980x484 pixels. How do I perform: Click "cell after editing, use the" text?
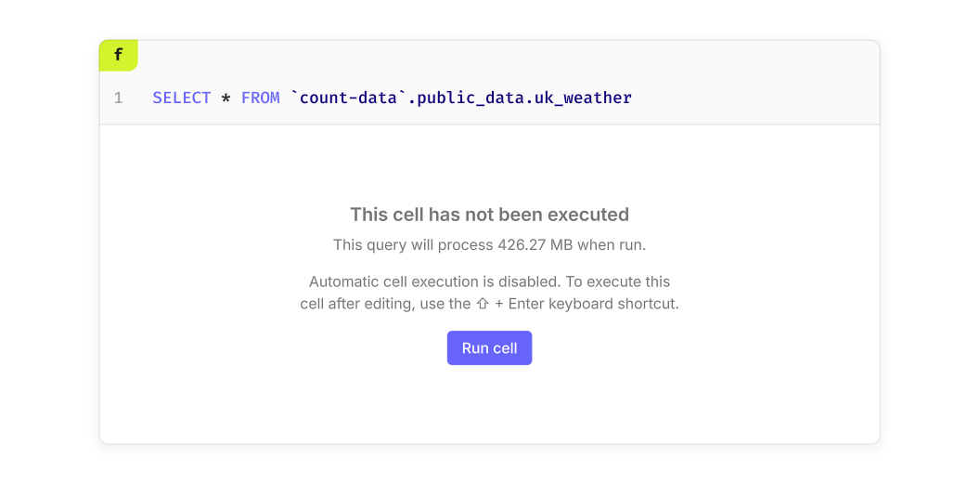(385, 304)
